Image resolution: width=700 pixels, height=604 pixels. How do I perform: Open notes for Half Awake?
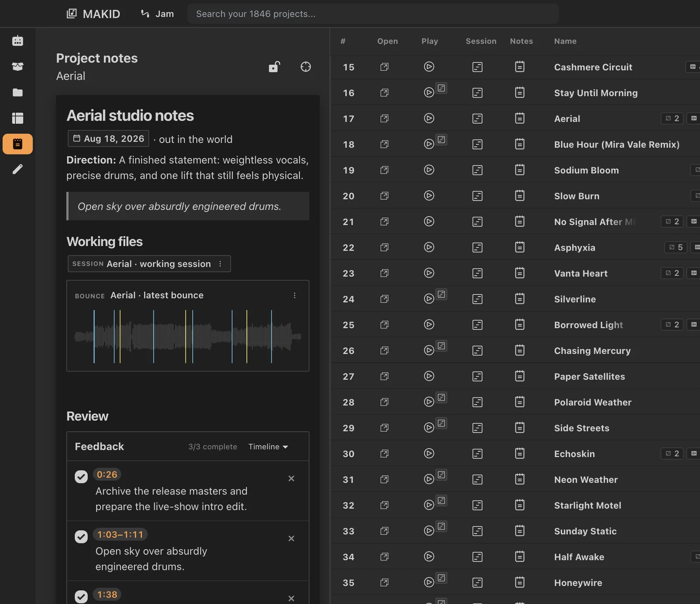coord(520,557)
